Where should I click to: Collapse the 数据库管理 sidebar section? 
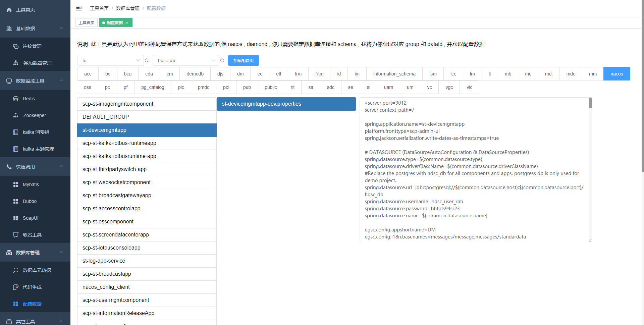tap(62, 252)
